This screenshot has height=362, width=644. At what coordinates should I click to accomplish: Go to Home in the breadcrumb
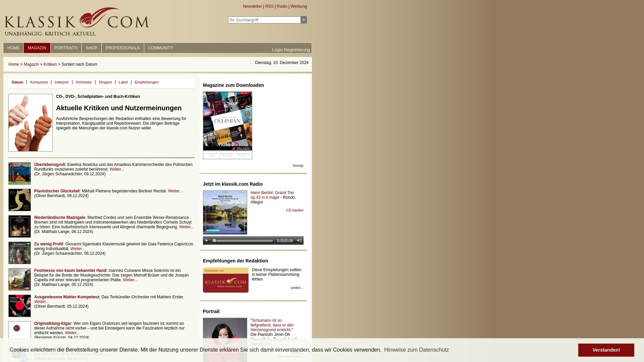(14, 64)
